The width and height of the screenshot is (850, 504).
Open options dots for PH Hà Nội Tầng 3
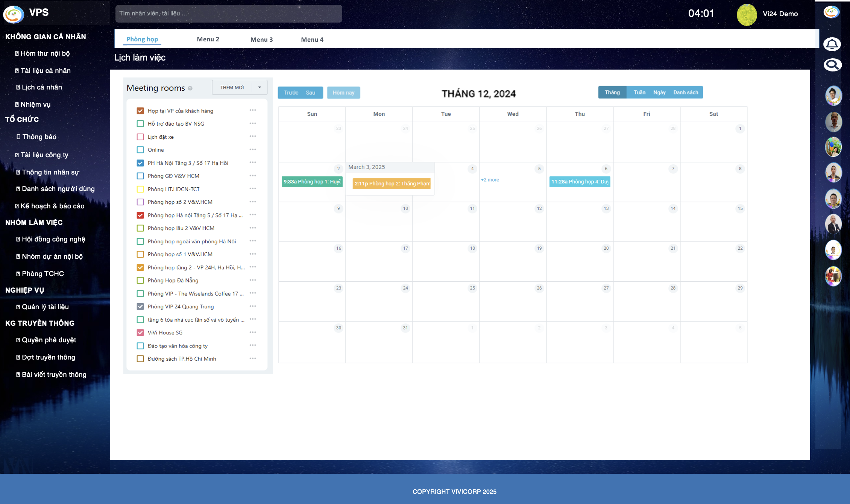click(x=253, y=162)
